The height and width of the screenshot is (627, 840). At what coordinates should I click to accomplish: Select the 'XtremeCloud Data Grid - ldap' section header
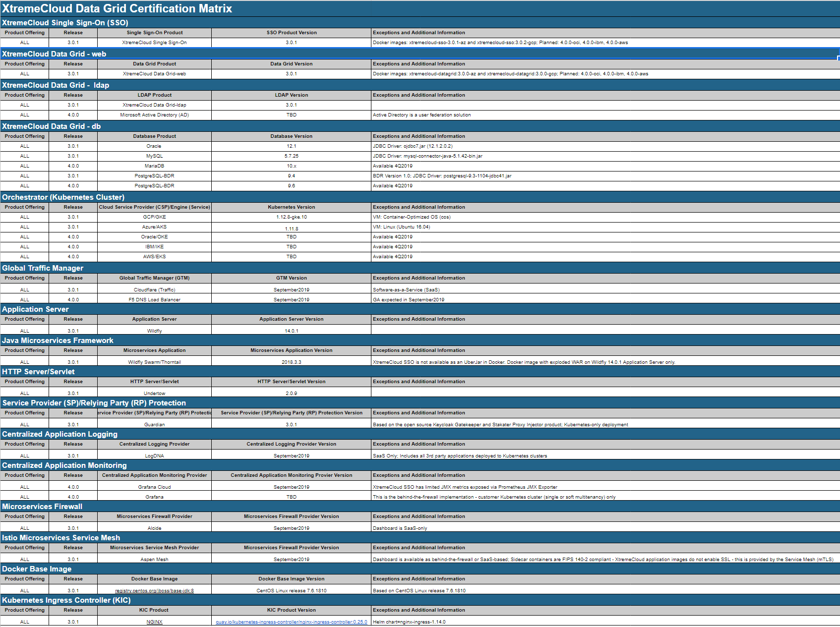pyautogui.click(x=56, y=85)
